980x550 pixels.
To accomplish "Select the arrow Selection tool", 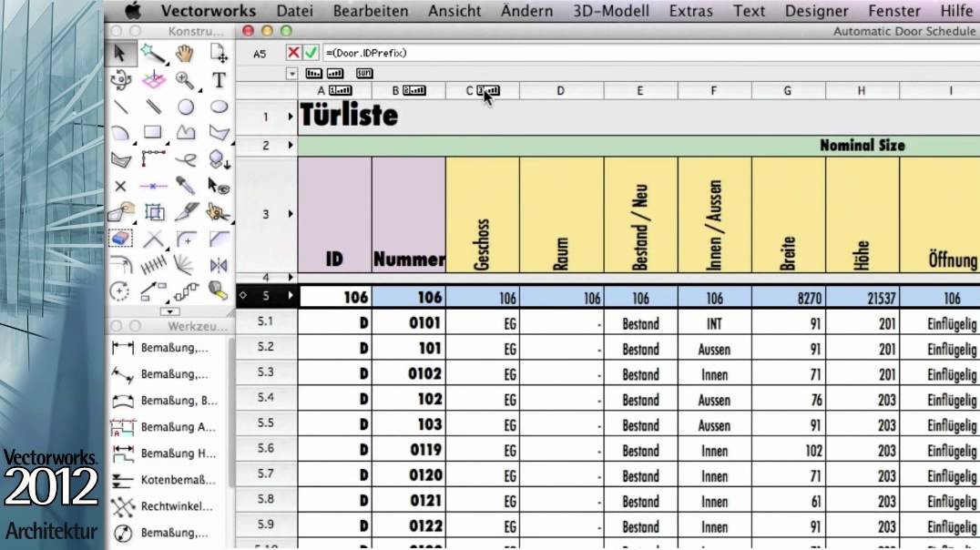I will 120,54.
